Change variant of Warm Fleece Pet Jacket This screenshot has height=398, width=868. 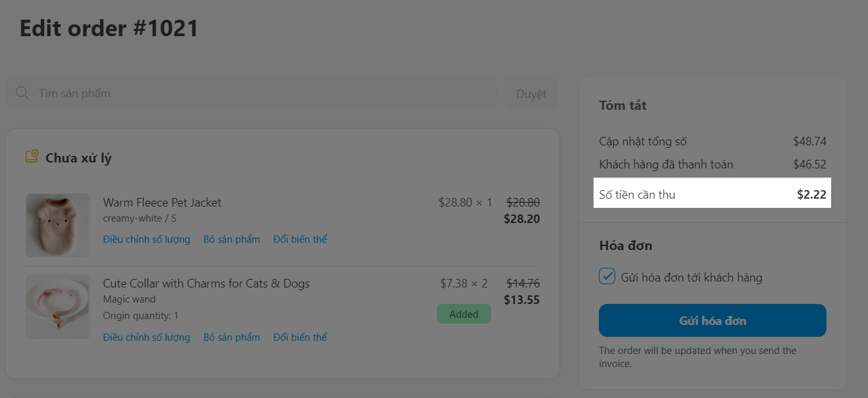pos(300,239)
